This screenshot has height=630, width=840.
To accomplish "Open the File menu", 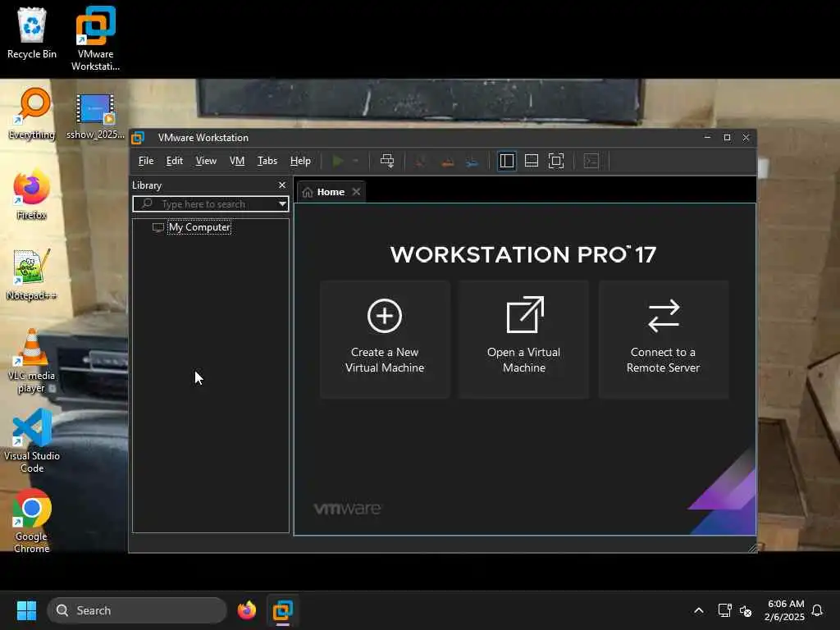I will click(146, 161).
